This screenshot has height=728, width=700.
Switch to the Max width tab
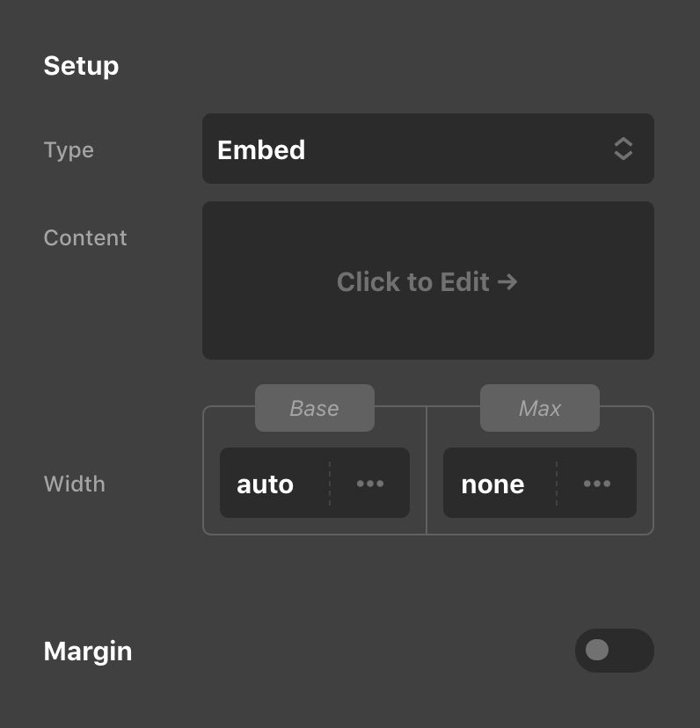pyautogui.click(x=539, y=408)
